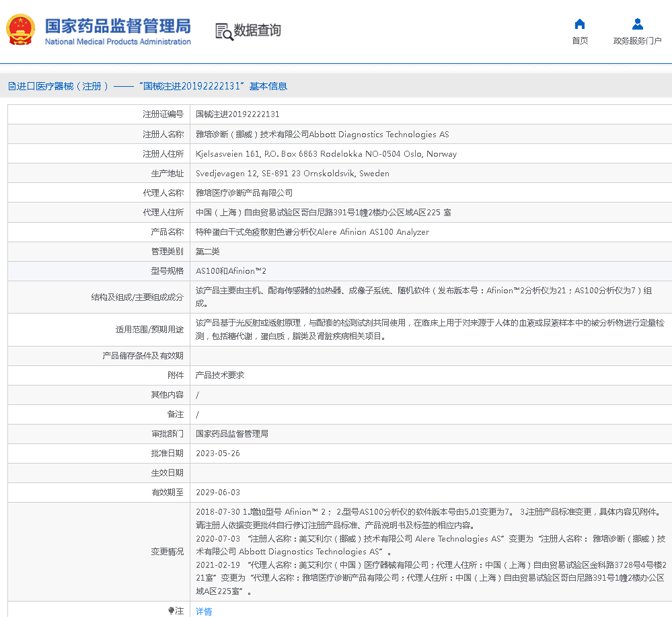672x617 pixels.
Task: Click the document icon before 进口医疗器械
Action: (11, 86)
